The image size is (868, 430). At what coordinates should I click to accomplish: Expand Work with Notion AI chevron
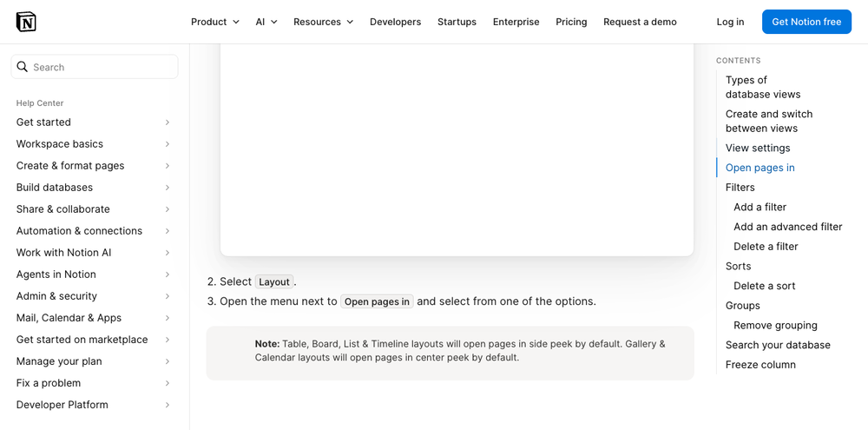point(168,253)
